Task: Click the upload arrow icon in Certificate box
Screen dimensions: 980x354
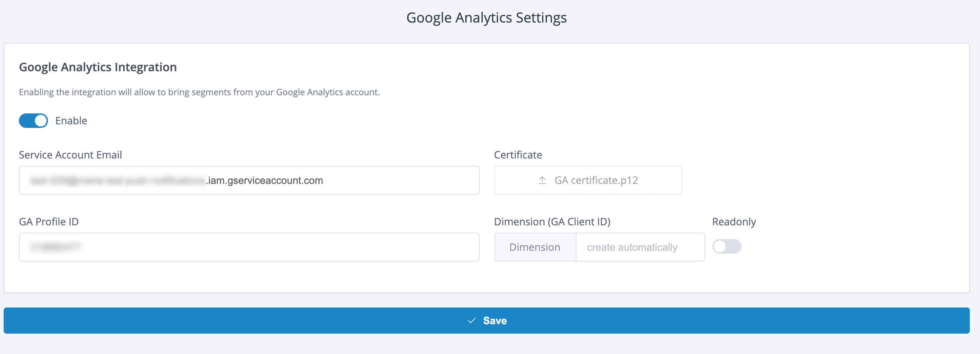Action: [x=542, y=180]
